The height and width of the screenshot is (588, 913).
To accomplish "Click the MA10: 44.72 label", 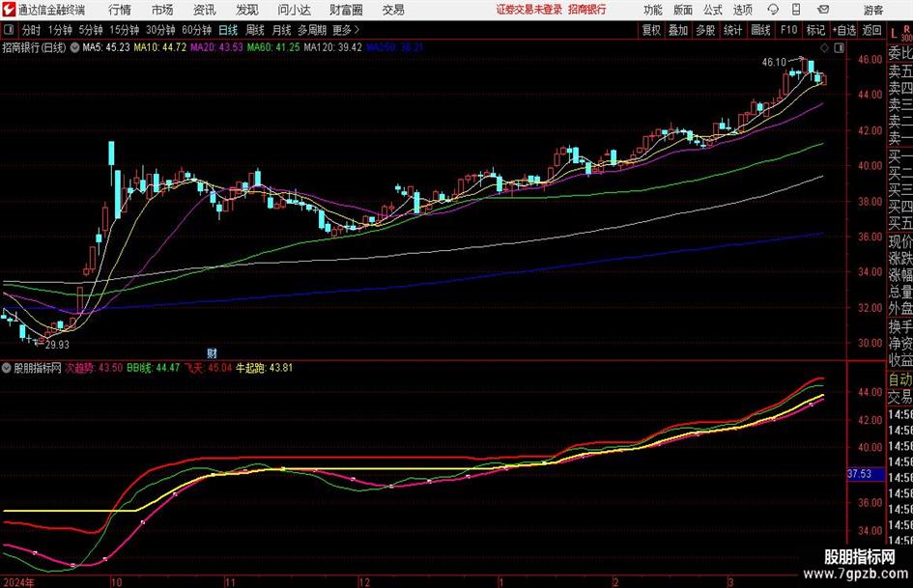I will click(160, 47).
